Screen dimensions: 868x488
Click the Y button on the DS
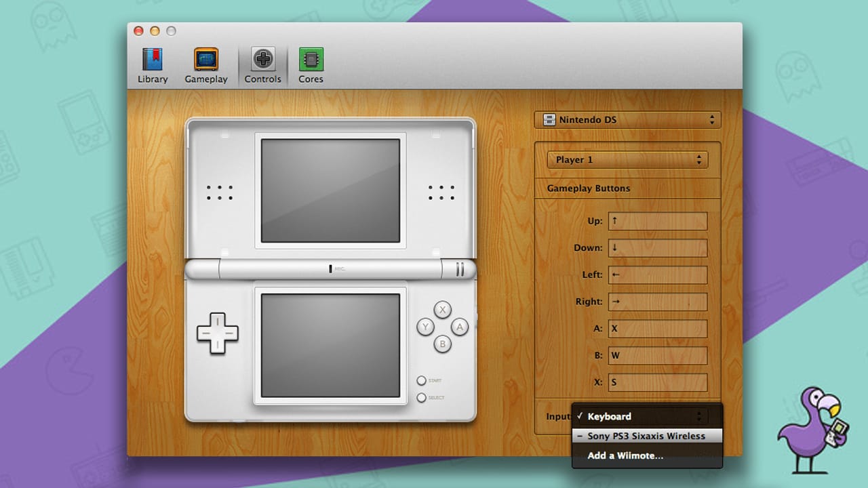[x=425, y=327]
